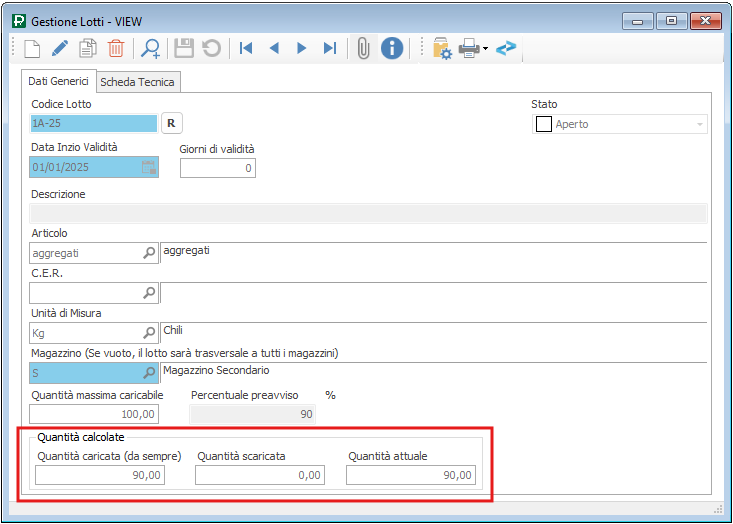The height and width of the screenshot is (524, 733).
Task: Open the Data Inizio Validità calendar picker
Action: [x=149, y=168]
